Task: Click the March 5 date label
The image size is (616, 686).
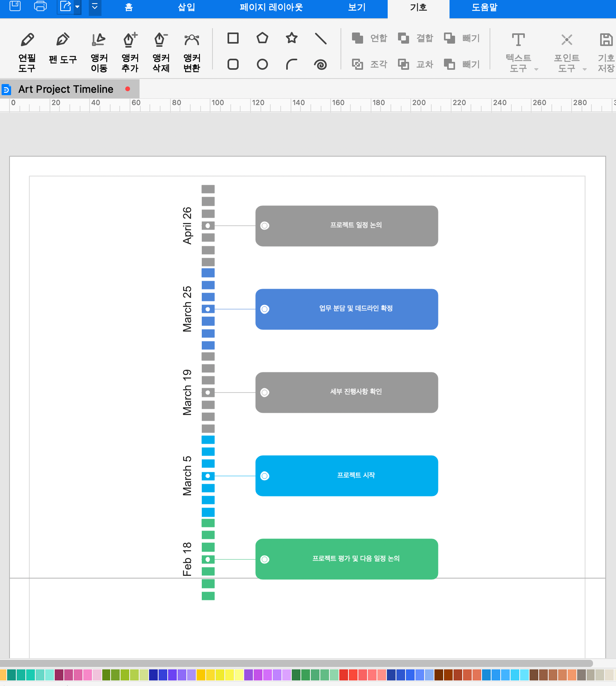Action: point(187,476)
